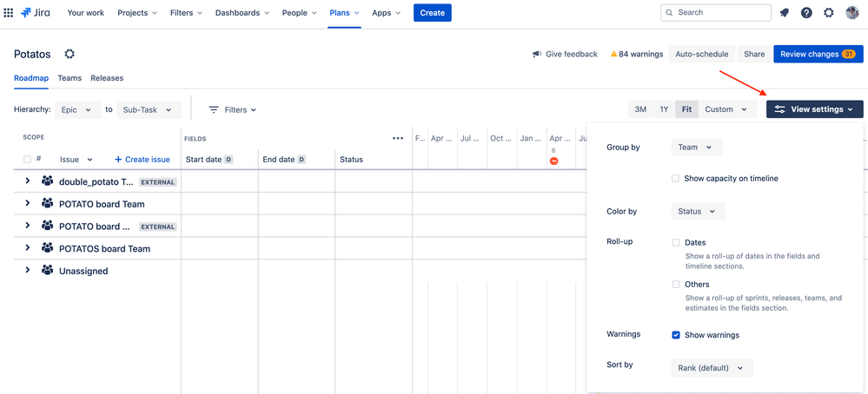Open the app switcher grid icon
868x394 pixels.
click(x=9, y=13)
